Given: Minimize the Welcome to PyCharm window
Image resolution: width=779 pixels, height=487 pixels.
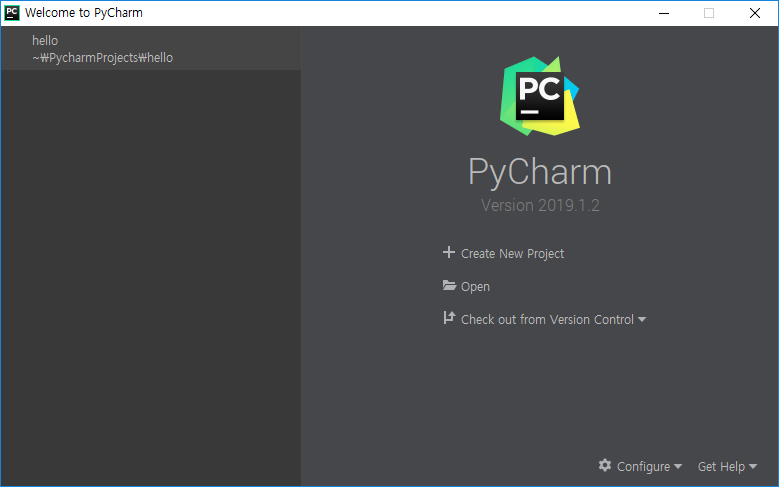Looking at the screenshot, I should [x=664, y=13].
